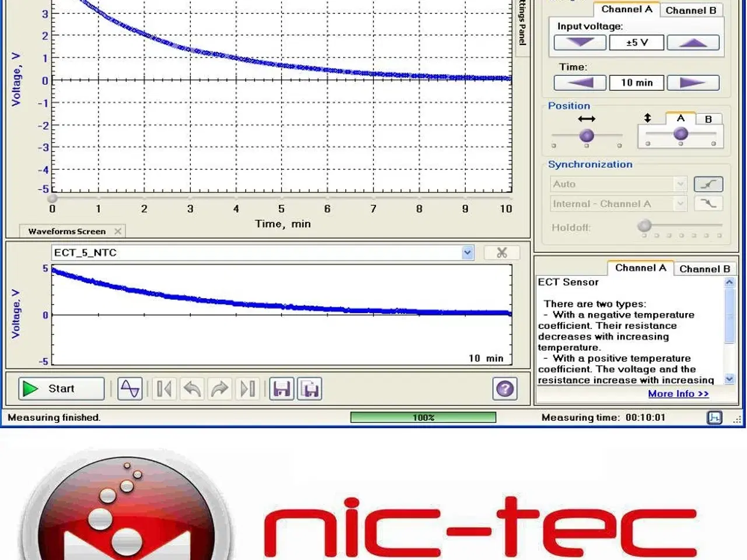Jump to the last record icon

(247, 388)
